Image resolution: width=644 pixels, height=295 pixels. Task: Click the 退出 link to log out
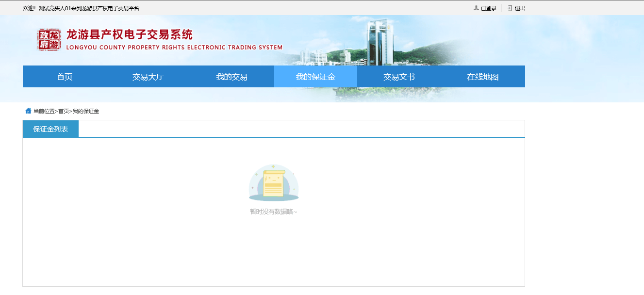(x=520, y=8)
